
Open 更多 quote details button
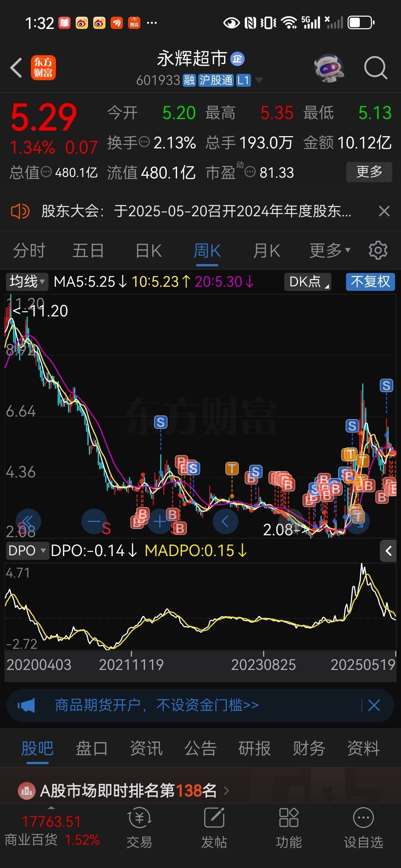coord(369,172)
